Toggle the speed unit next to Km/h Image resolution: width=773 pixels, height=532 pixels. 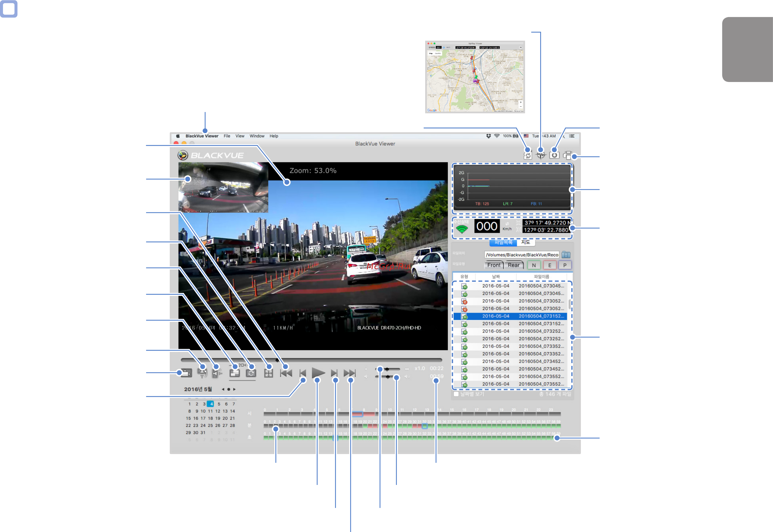[507, 224]
